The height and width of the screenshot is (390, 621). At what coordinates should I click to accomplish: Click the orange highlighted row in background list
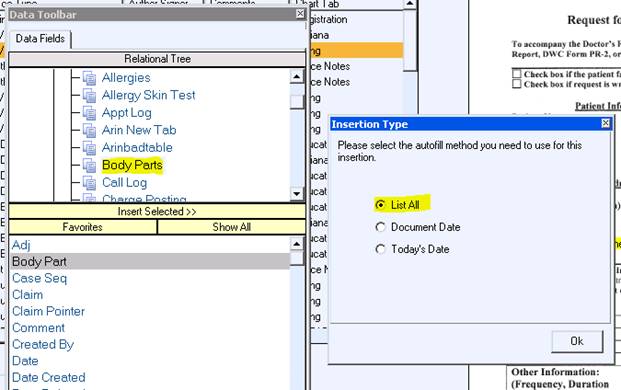tap(356, 51)
